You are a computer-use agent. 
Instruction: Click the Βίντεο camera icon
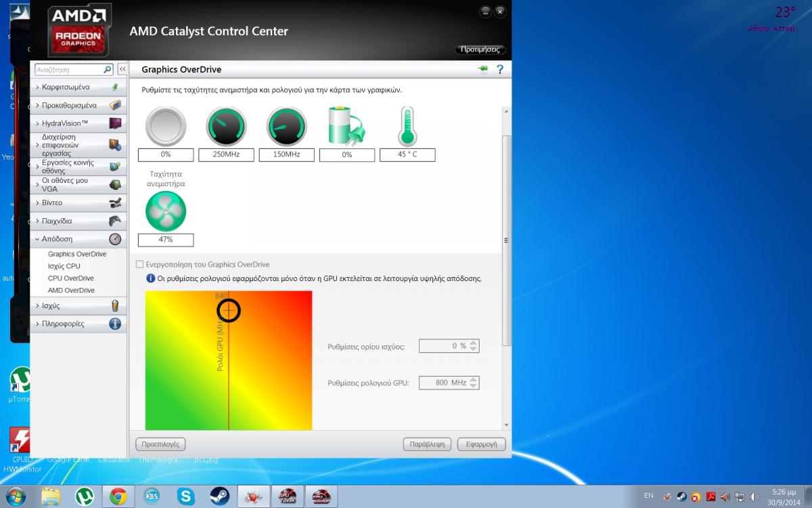[115, 203]
